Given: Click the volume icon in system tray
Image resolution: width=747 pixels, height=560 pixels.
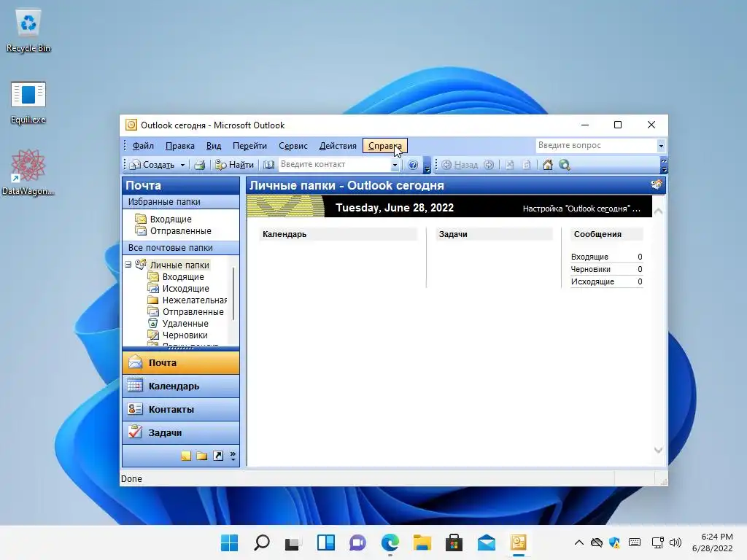Looking at the screenshot, I should pyautogui.click(x=675, y=542).
